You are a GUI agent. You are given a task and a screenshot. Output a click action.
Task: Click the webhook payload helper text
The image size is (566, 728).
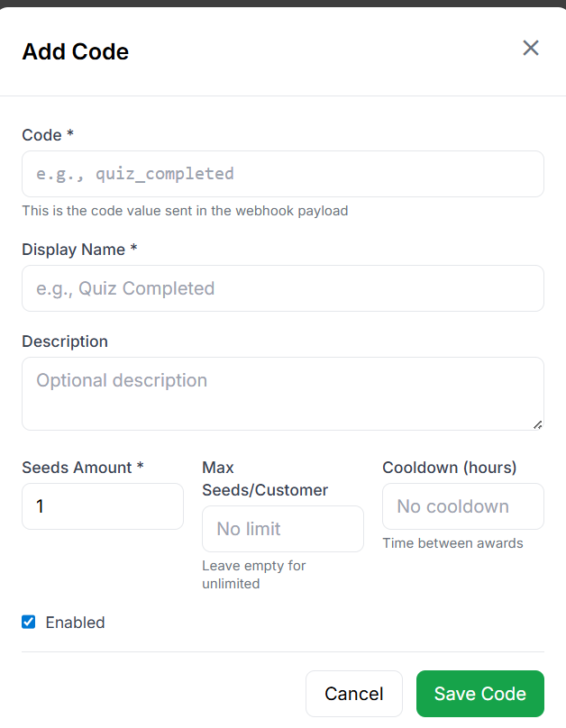click(x=185, y=211)
